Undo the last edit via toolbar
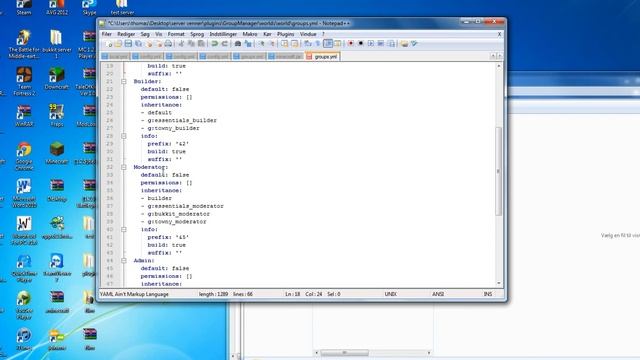This screenshot has height=360, width=640. (215, 44)
